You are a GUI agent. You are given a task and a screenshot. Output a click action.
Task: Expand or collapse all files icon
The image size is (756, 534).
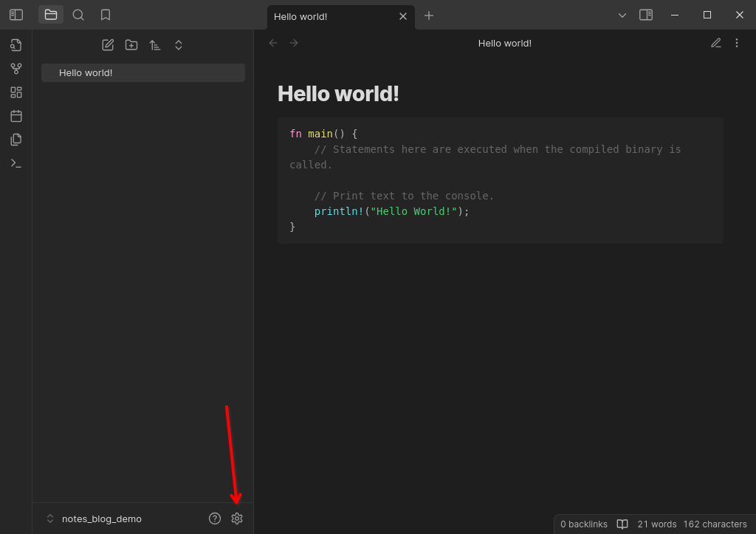tap(179, 45)
